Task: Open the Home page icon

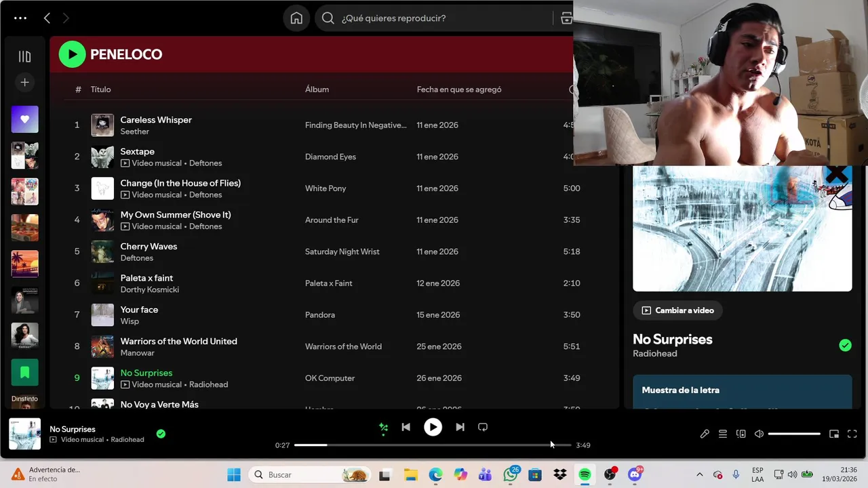Action: (x=296, y=18)
